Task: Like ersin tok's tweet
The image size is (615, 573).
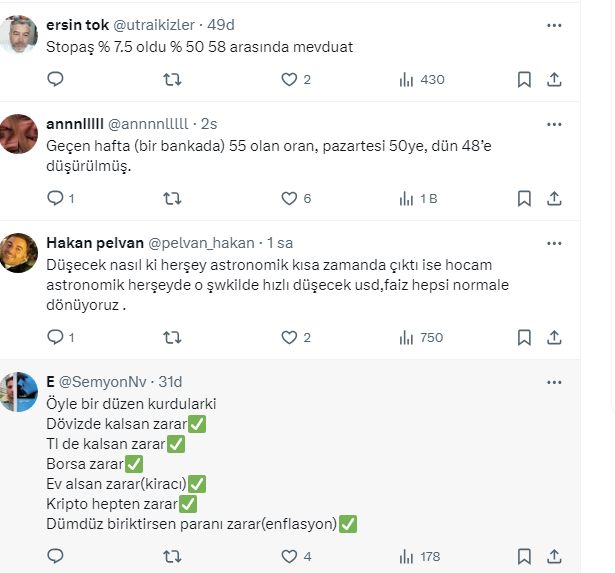Action: point(289,79)
